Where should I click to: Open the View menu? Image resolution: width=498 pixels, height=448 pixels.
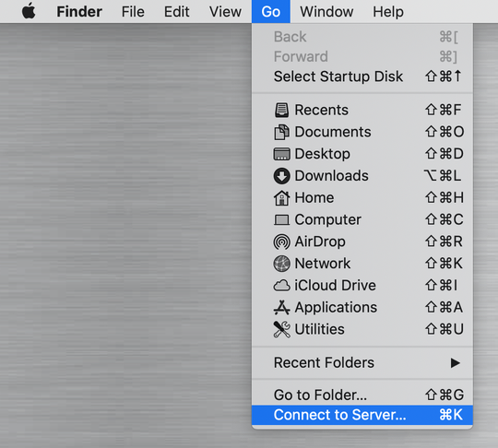(225, 12)
